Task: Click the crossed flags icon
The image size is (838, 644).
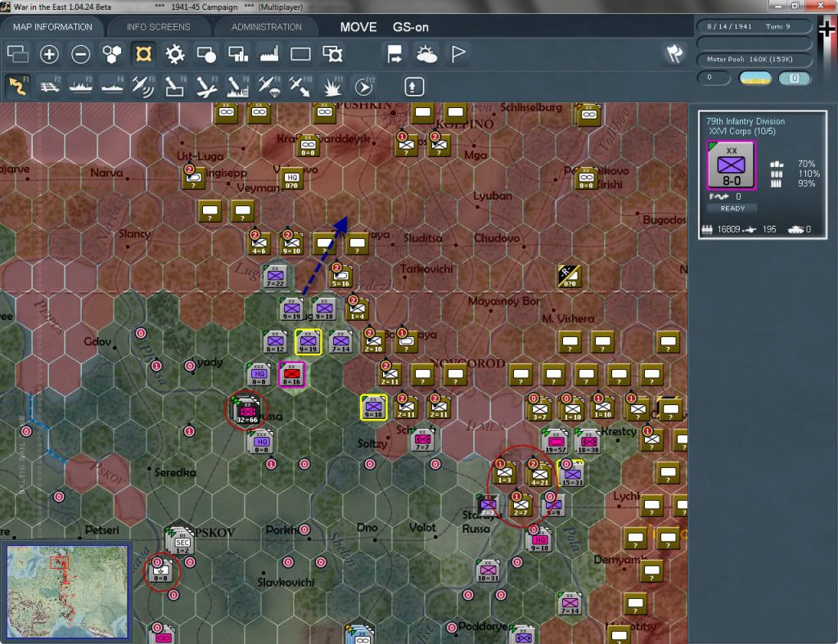Action: click(x=674, y=53)
